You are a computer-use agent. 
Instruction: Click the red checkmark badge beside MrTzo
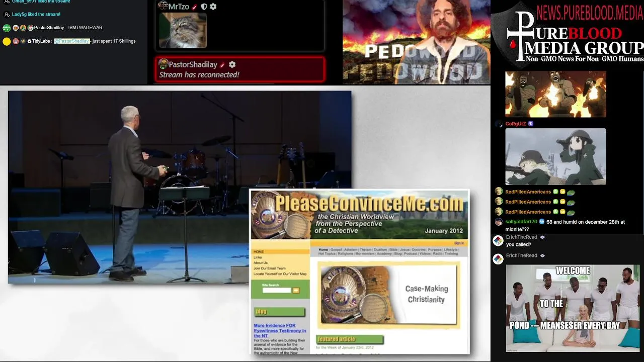(194, 7)
